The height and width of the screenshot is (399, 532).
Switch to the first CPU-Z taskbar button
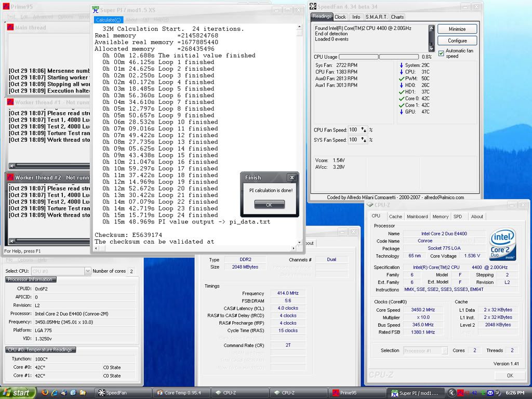click(x=240, y=393)
